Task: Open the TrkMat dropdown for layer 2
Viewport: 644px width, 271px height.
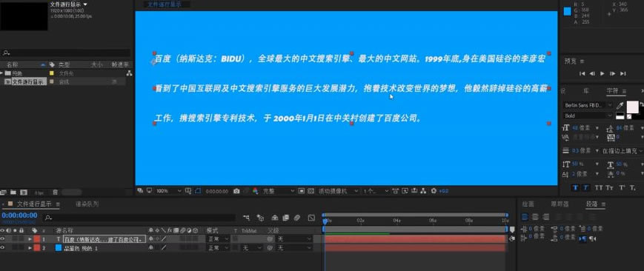Action: click(x=252, y=248)
